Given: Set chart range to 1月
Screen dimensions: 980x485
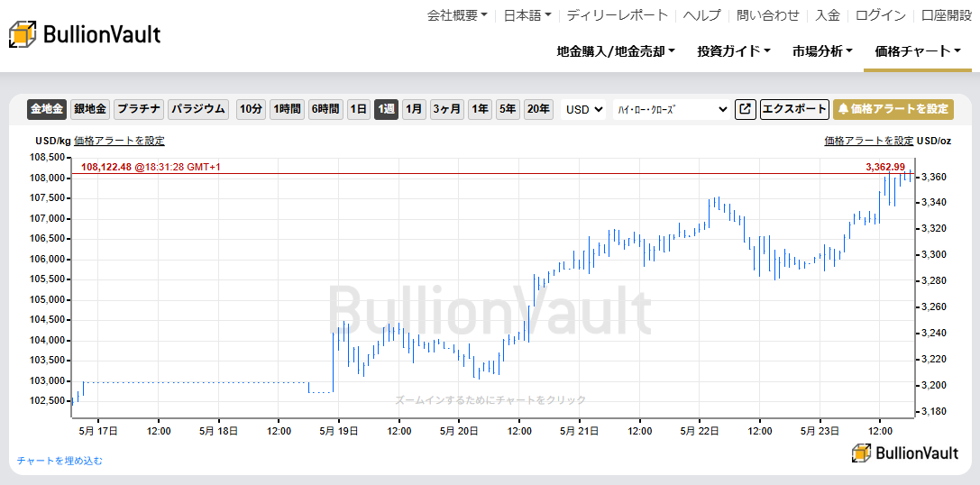Looking at the screenshot, I should point(414,109).
